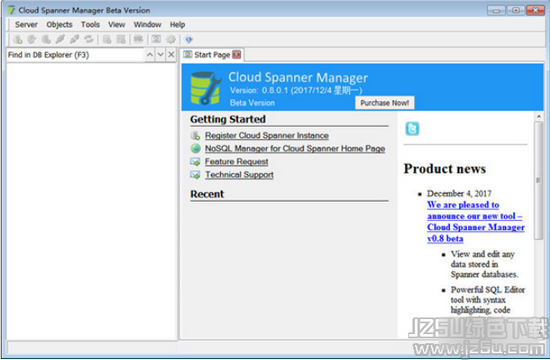Open the Feature Request link
Screen dimensions: 550x360
[x=236, y=162]
